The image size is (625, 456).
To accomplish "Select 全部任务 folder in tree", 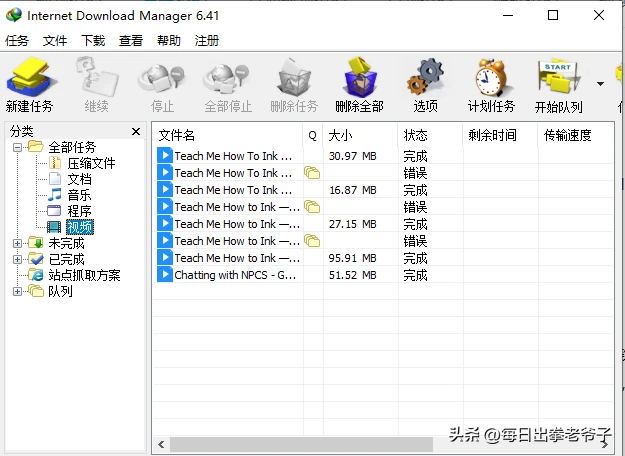I will point(72,147).
